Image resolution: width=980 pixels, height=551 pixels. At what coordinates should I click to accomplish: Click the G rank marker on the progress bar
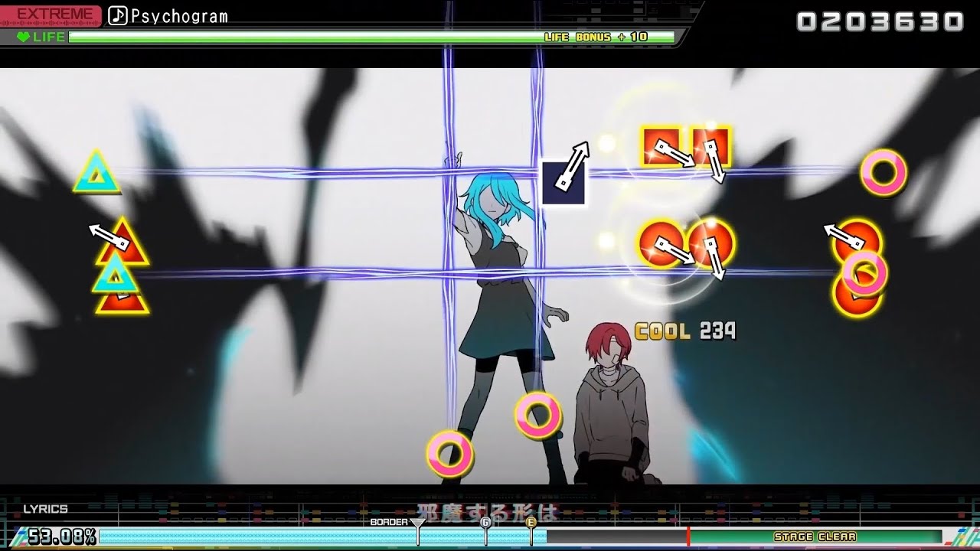tap(485, 523)
